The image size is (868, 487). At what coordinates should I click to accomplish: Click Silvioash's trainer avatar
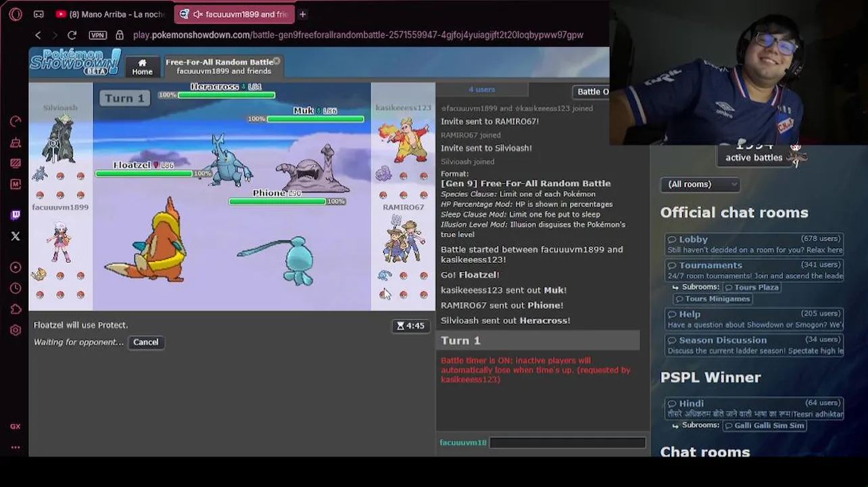pyautogui.click(x=59, y=139)
